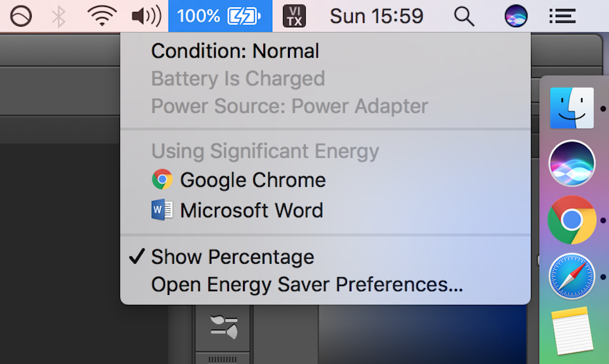Open Spotlight search magnifying glass
This screenshot has width=609, height=364.
pos(464,16)
